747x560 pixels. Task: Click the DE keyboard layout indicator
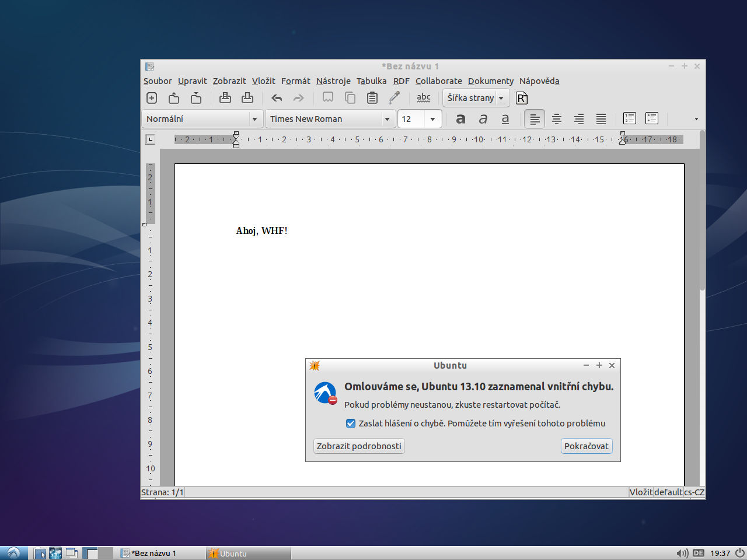point(699,553)
